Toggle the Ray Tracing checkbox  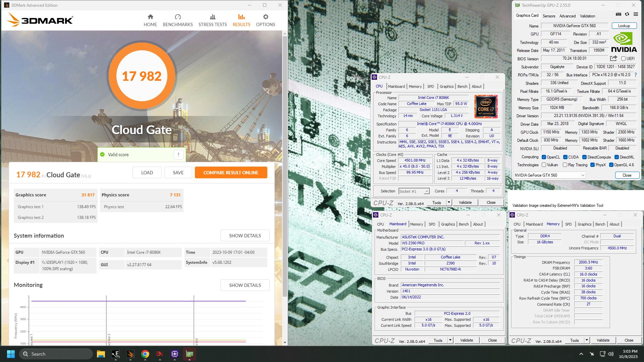tap(565, 165)
